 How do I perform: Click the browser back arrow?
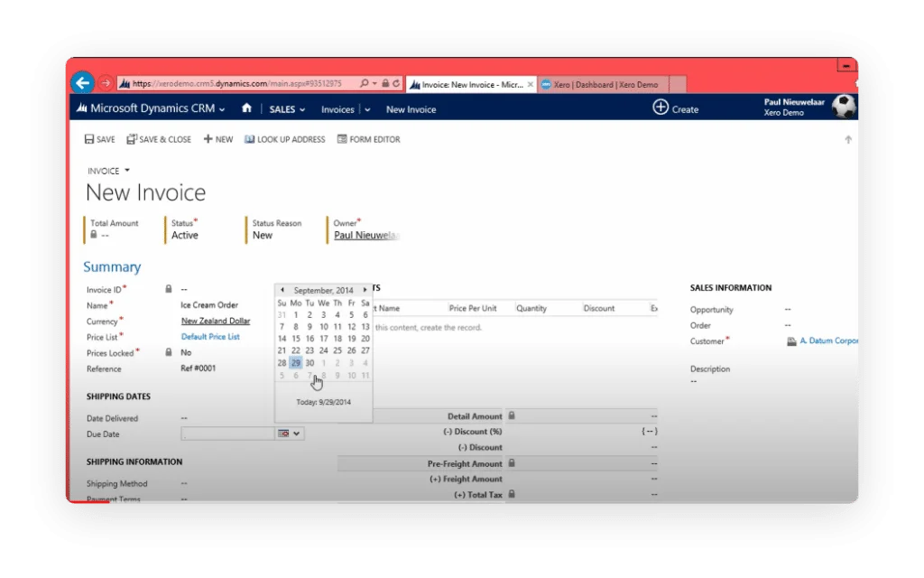click(x=82, y=82)
